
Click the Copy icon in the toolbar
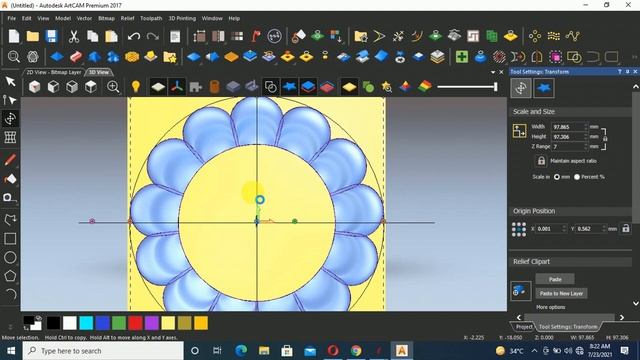pyautogui.click(x=93, y=36)
